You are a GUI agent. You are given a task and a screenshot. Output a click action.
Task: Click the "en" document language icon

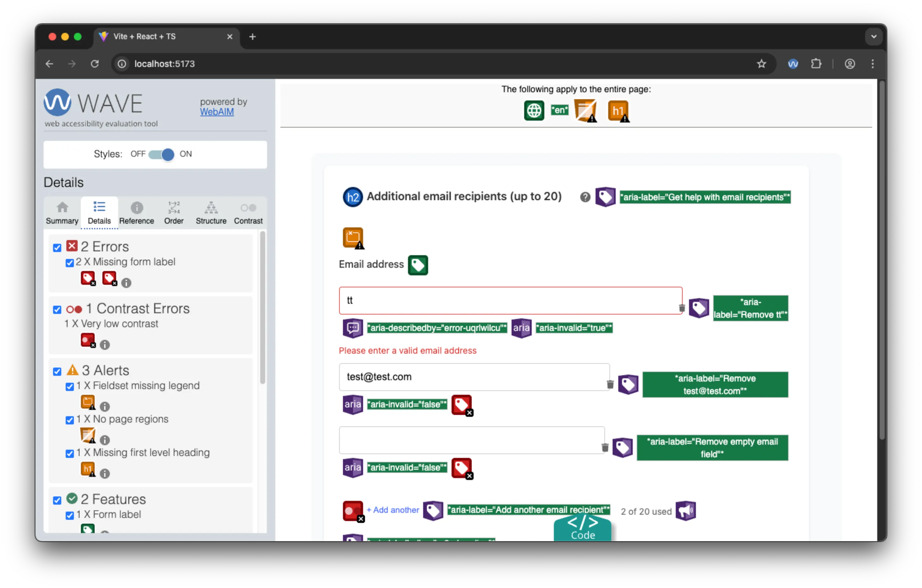pos(560,110)
